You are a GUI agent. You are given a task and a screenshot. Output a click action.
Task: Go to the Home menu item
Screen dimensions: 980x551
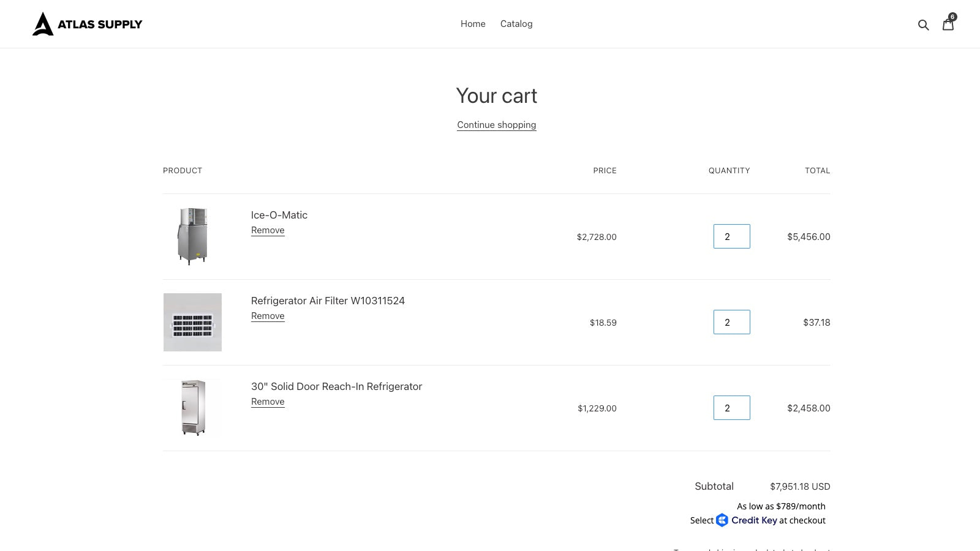(x=473, y=24)
